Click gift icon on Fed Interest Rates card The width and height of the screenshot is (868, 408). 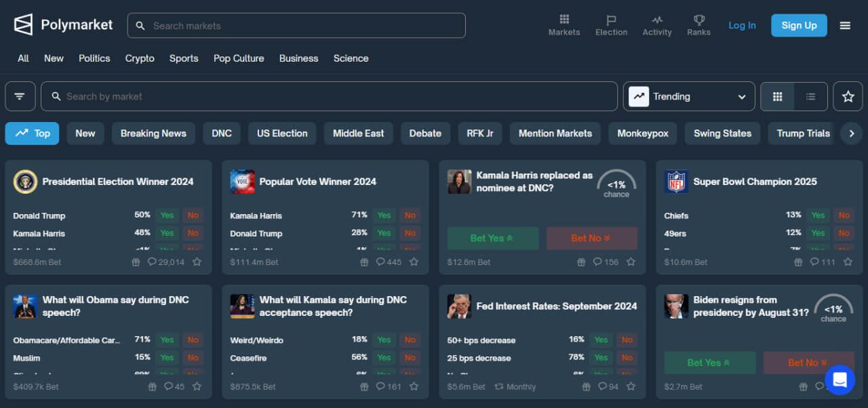click(587, 386)
